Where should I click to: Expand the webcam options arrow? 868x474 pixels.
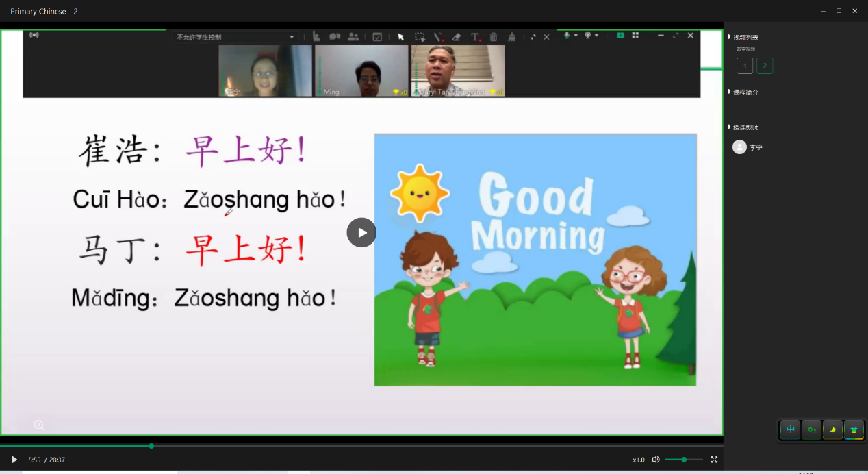[597, 36]
